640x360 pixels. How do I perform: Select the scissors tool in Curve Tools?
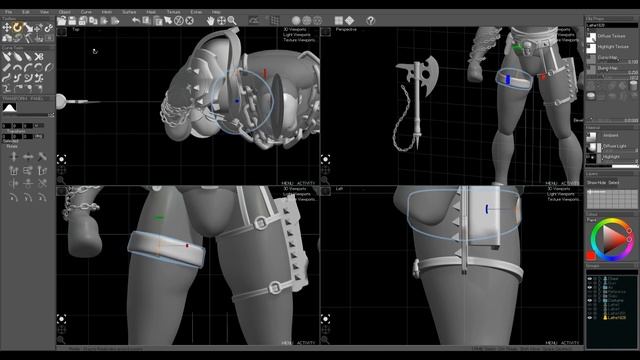38,56
